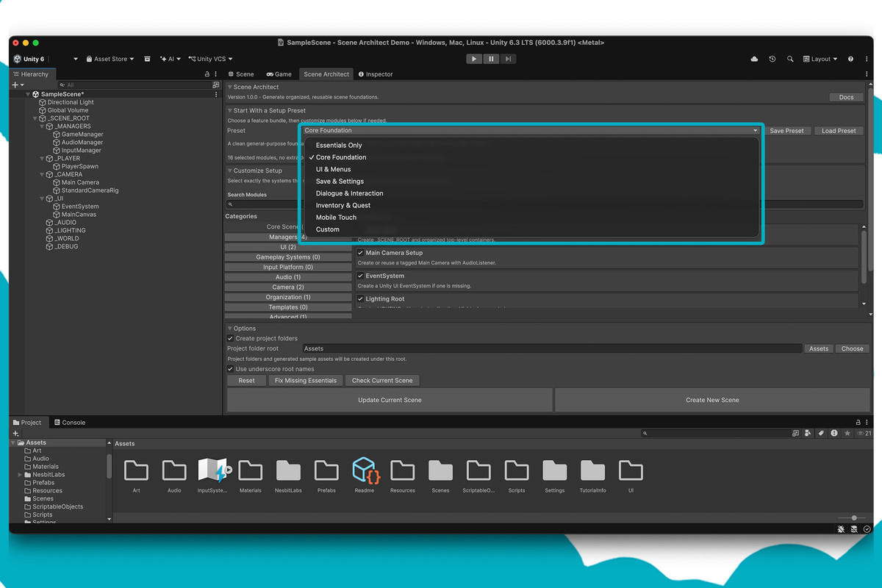The width and height of the screenshot is (882, 588).
Task: Click the Save Preset button
Action: coord(786,131)
